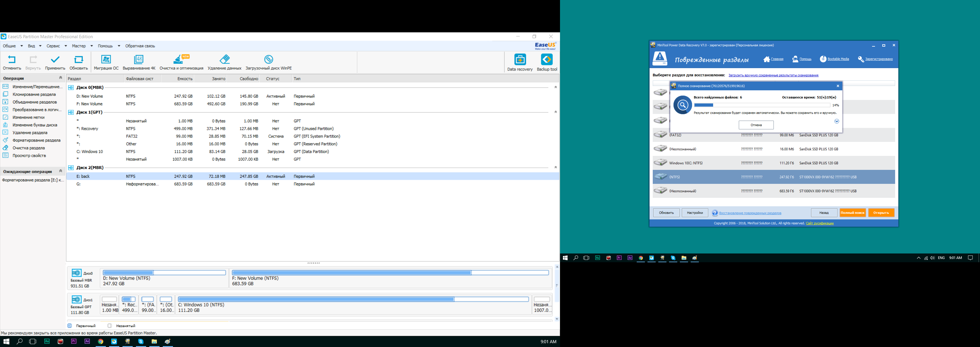
Task: Open Загрузить вручную сохраненные результаты link
Action: 773,75
